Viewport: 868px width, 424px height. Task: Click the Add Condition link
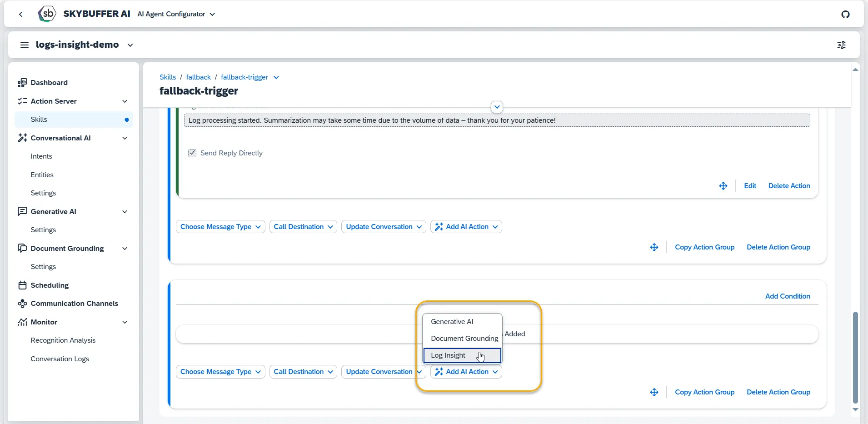[x=788, y=296]
